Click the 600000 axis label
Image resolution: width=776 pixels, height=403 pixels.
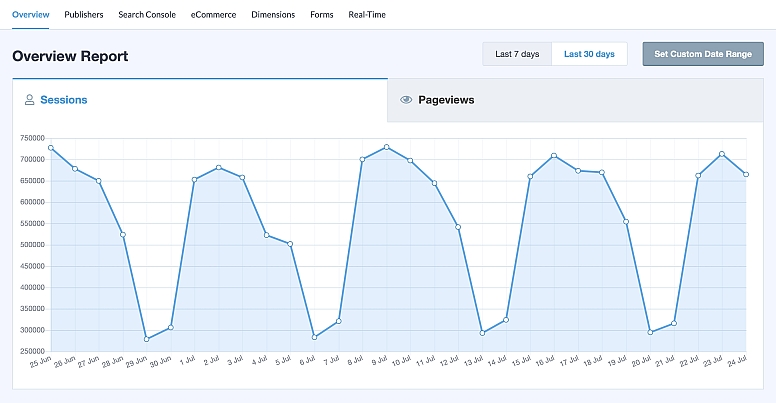[32, 202]
